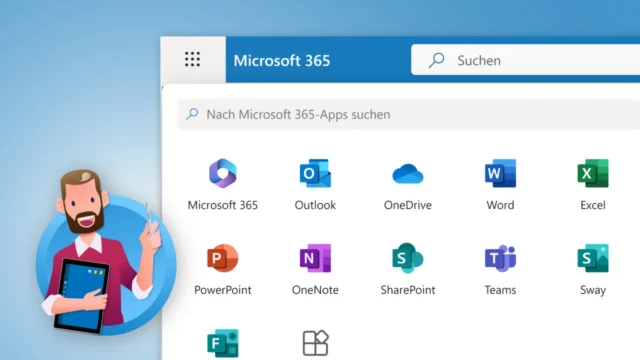Open the Microsoft 365 app icon
The height and width of the screenshot is (360, 640).
[223, 173]
